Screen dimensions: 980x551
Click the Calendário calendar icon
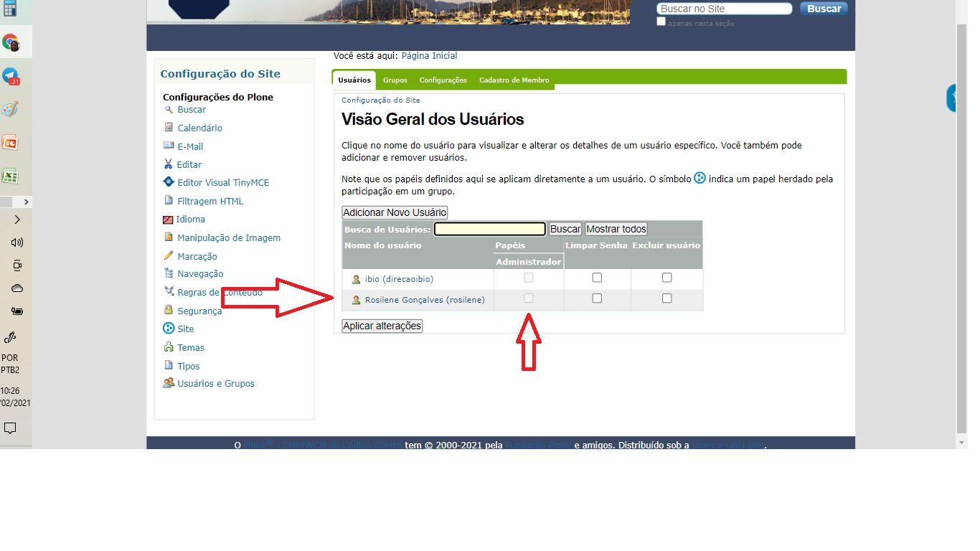pyautogui.click(x=169, y=128)
